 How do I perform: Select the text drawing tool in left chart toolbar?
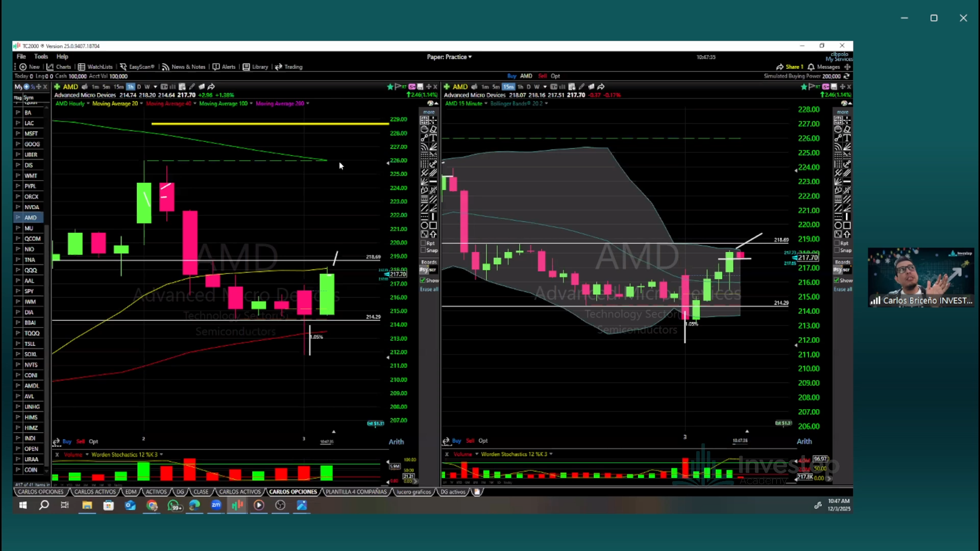(433, 138)
